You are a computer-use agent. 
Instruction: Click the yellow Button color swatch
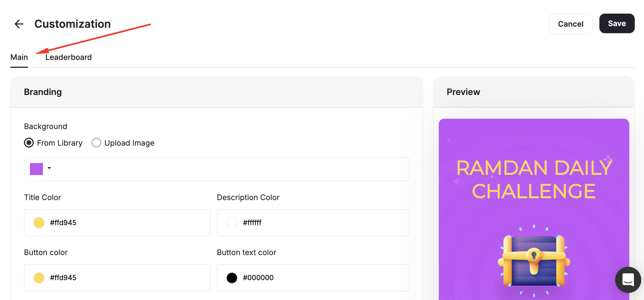[39, 278]
